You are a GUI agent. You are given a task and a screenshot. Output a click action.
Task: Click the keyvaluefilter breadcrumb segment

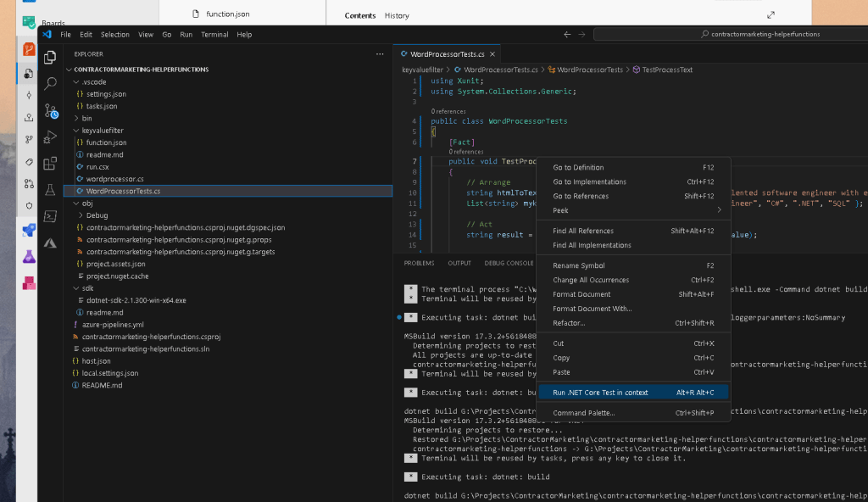422,70
